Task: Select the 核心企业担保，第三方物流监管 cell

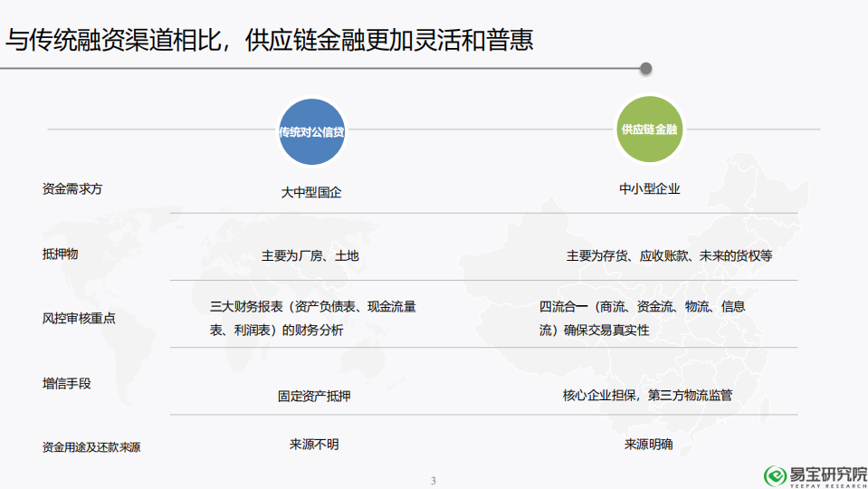Action: coord(647,395)
